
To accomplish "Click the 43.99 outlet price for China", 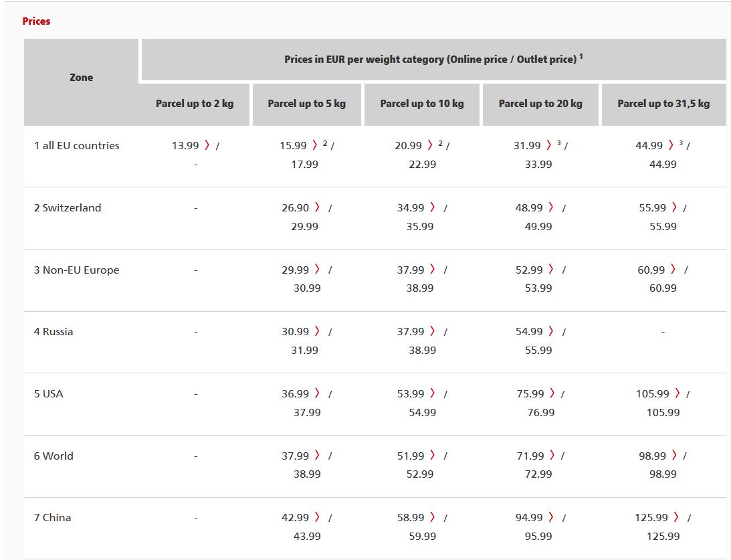I will click(x=307, y=536).
